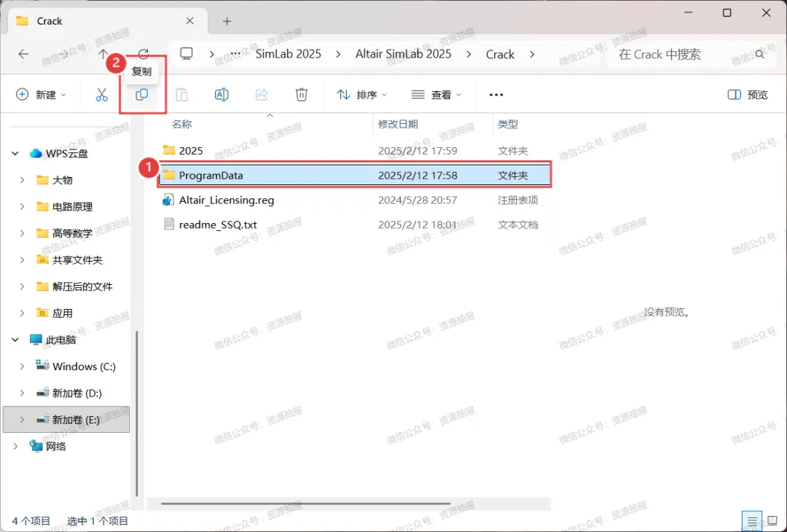The width and height of the screenshot is (787, 532).
Task: Click the Forward arrow
Action: pos(63,54)
